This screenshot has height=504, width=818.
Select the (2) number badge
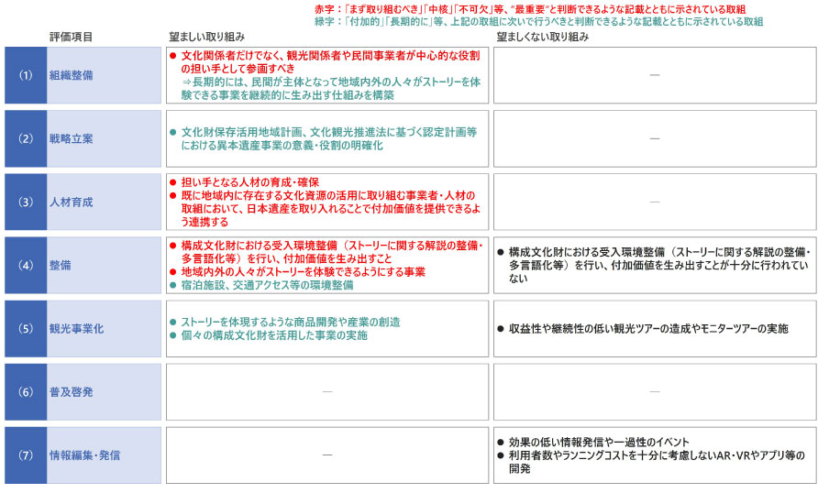point(26,138)
